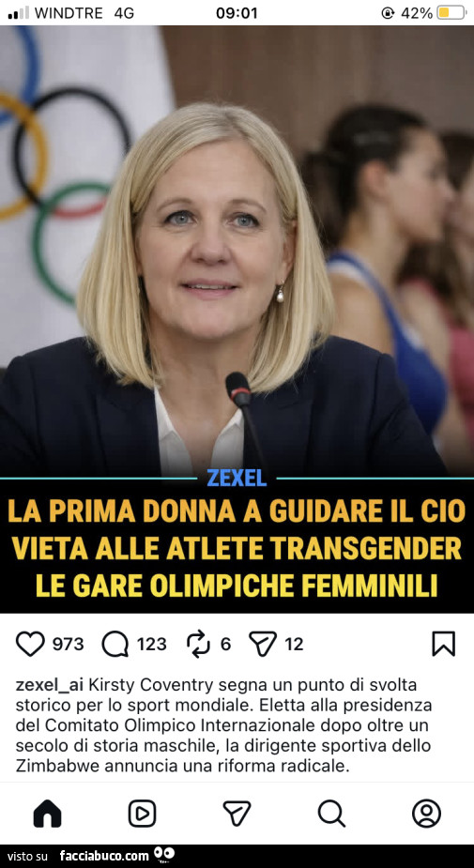Toggle save with the bookmark icon
Image resolution: width=474 pixels, height=868 pixels.
[444, 644]
